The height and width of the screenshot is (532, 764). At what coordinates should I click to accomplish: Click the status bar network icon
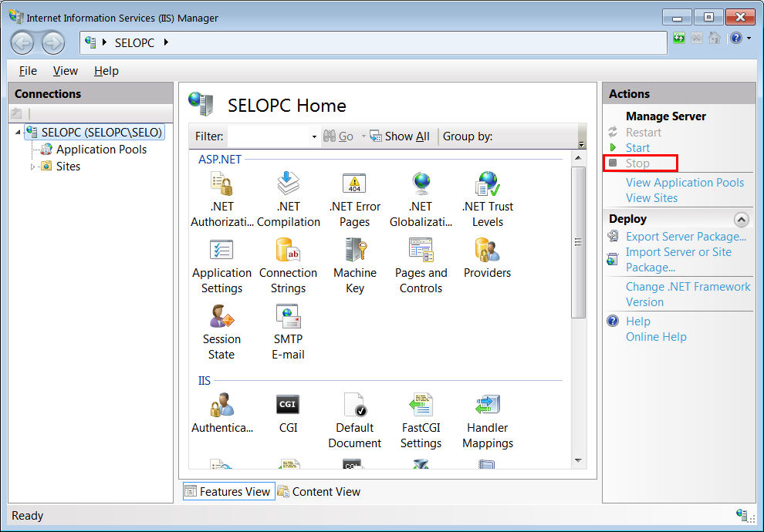[x=742, y=515]
